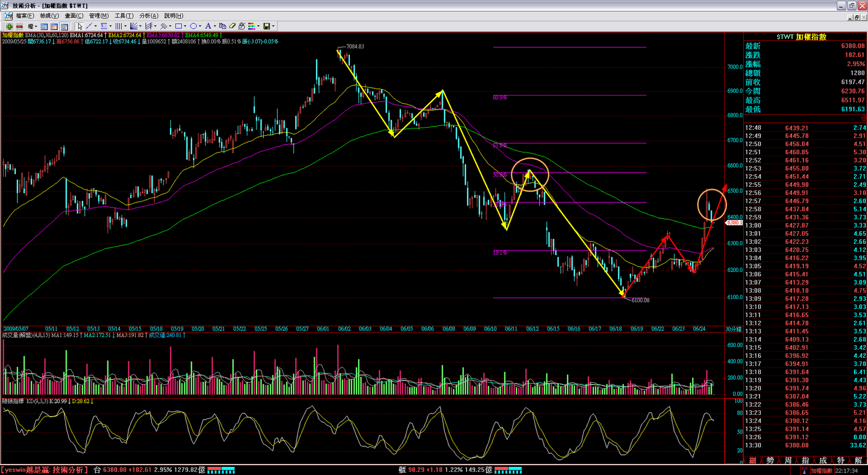Viewport: 868px width, 475px height.
Task: Click the 6100.08 low price label
Action: 640,300
